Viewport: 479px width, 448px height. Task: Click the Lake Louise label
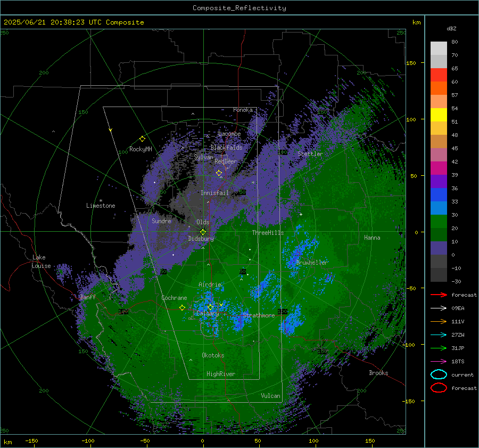click(41, 262)
